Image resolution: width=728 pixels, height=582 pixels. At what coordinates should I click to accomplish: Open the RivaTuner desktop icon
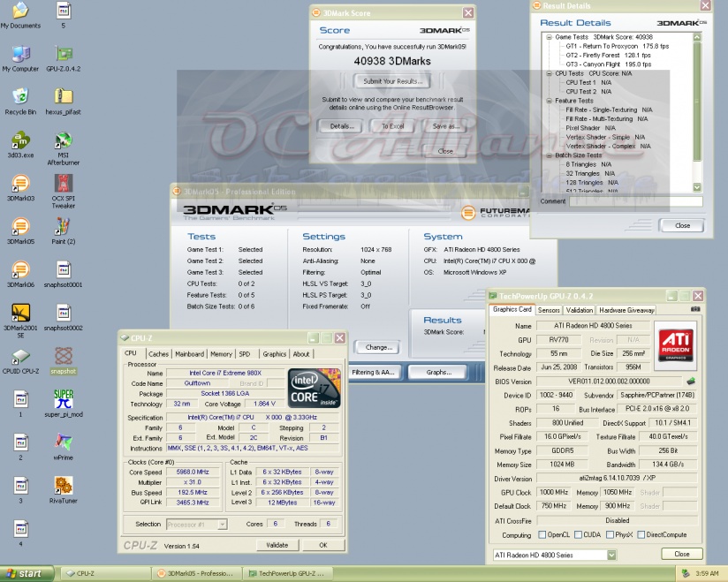(63, 485)
